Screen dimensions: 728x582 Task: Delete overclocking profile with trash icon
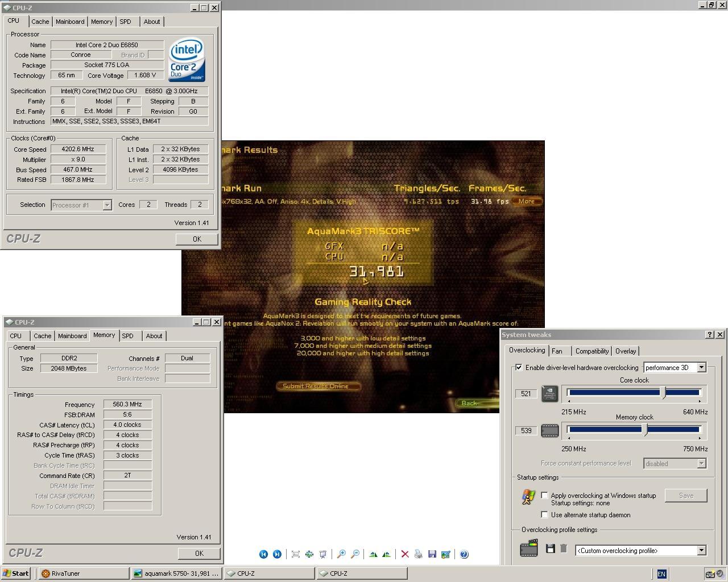coord(564,548)
